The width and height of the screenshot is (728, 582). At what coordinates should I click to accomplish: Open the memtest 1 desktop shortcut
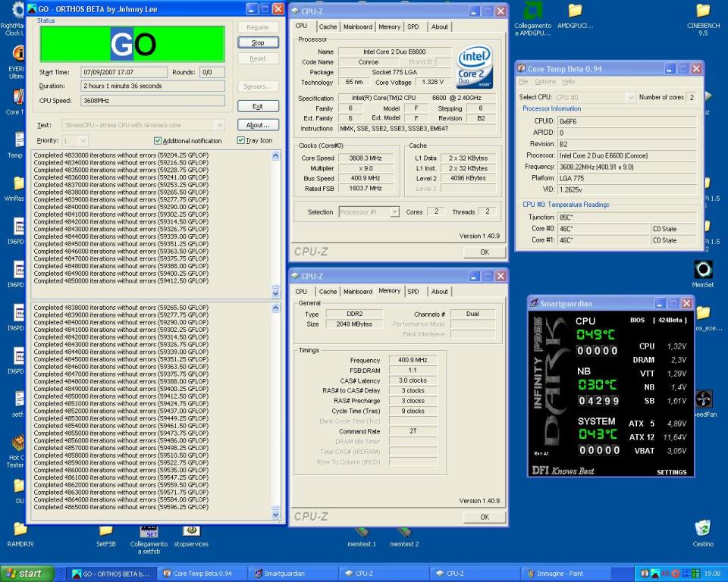coord(362,537)
